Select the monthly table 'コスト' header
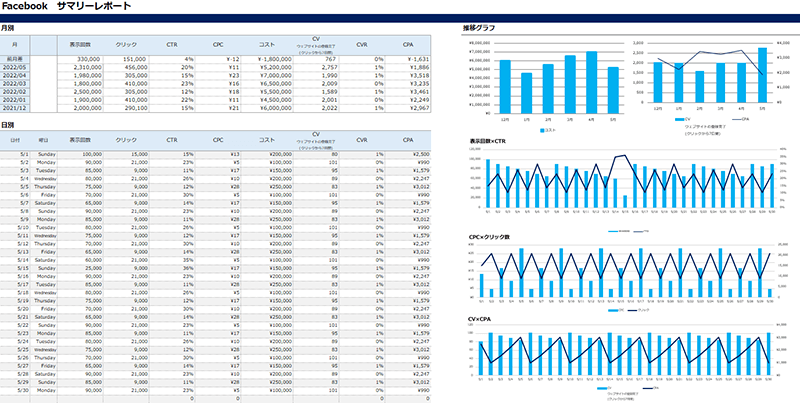Screen dimensions: 800x403 click(267, 45)
